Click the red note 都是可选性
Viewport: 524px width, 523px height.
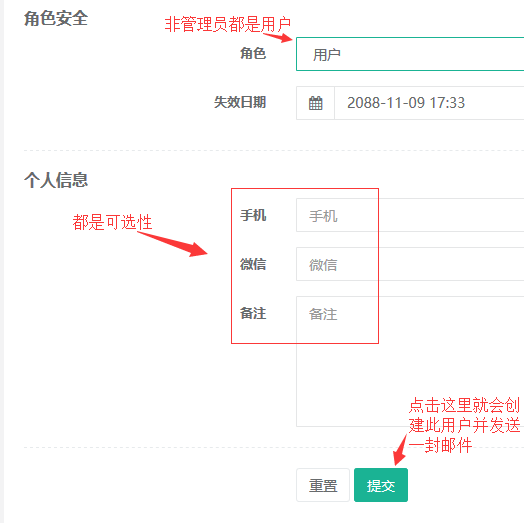pos(112,222)
